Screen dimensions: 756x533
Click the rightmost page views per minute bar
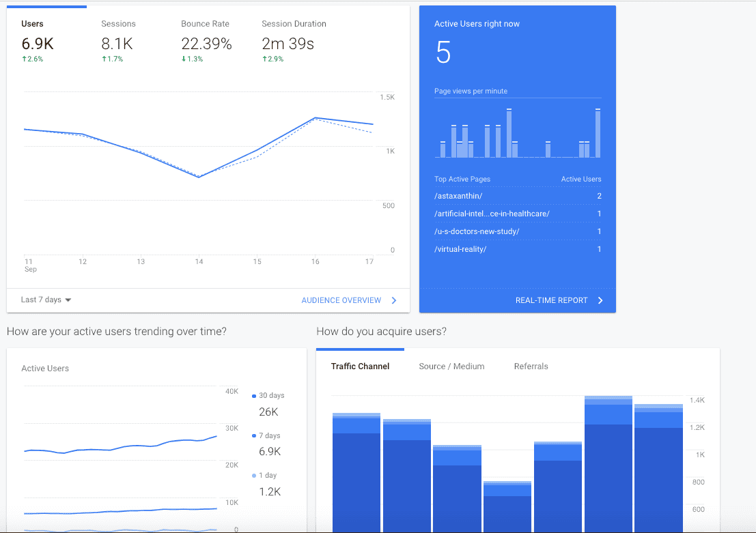[x=598, y=133]
